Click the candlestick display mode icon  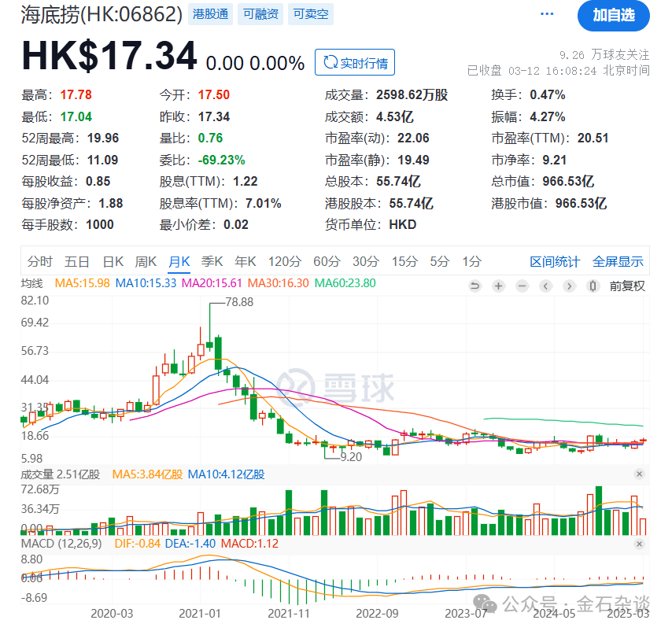pyautogui.click(x=593, y=286)
